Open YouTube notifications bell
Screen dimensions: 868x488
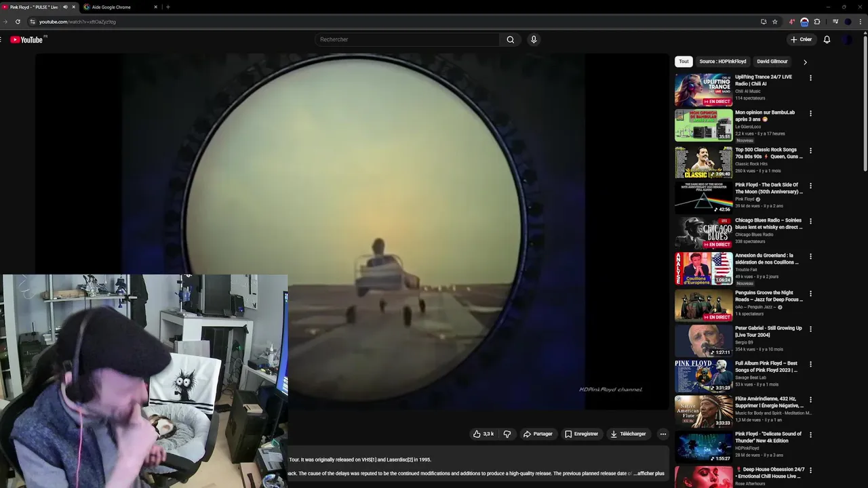827,39
